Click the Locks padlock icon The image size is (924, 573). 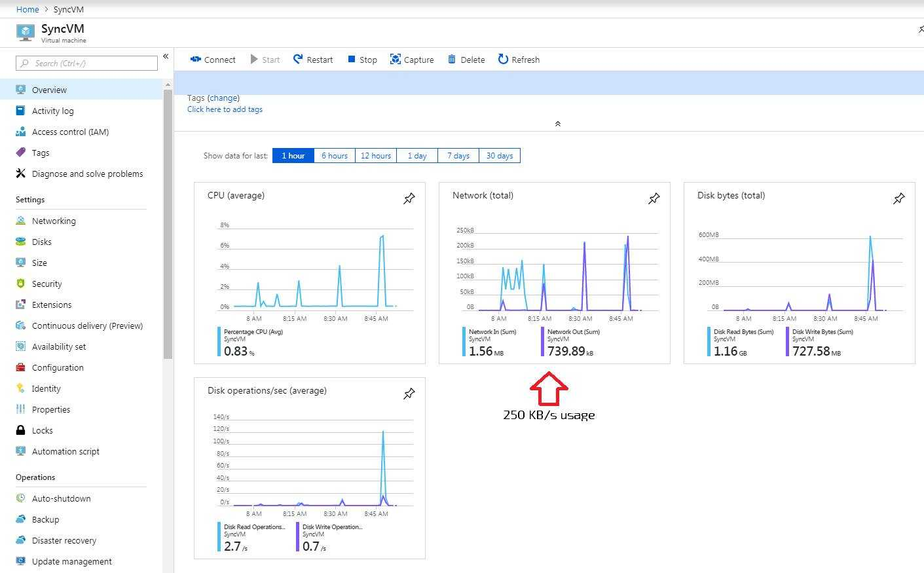coord(21,430)
